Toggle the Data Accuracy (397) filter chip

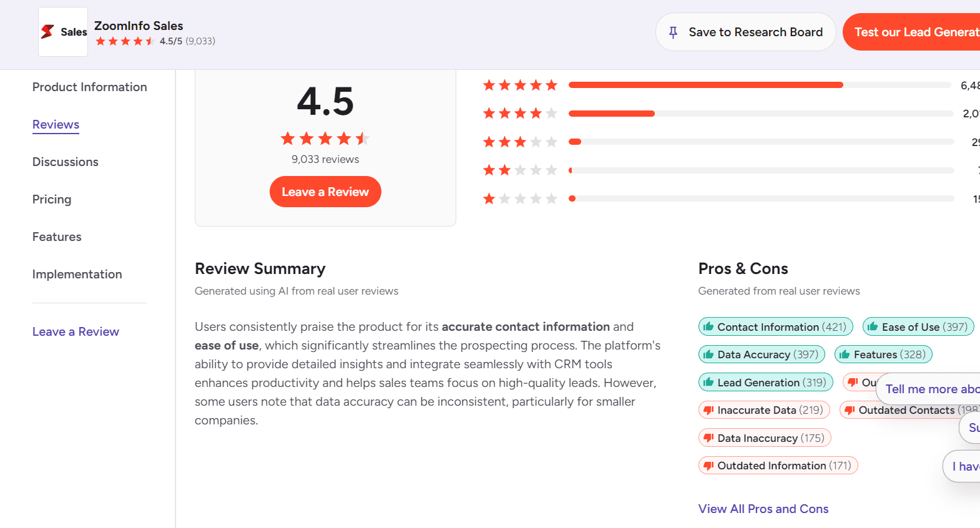tap(762, 354)
